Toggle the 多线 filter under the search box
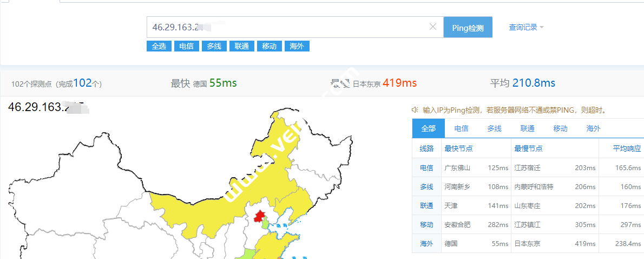 [x=214, y=46]
